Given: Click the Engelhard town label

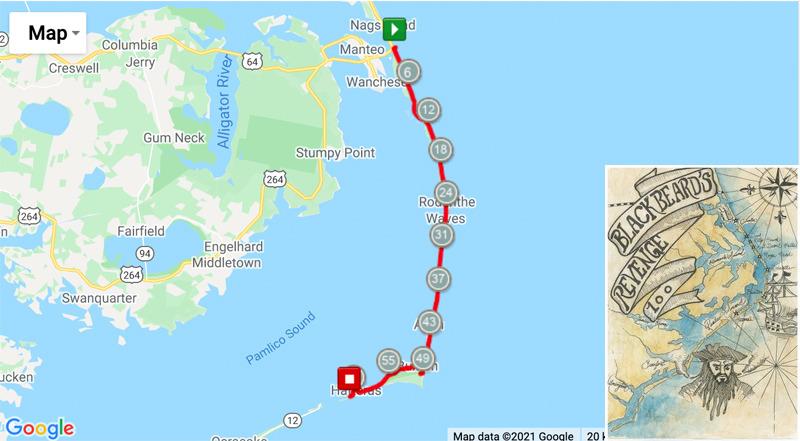Looking at the screenshot, I should pyautogui.click(x=234, y=247).
